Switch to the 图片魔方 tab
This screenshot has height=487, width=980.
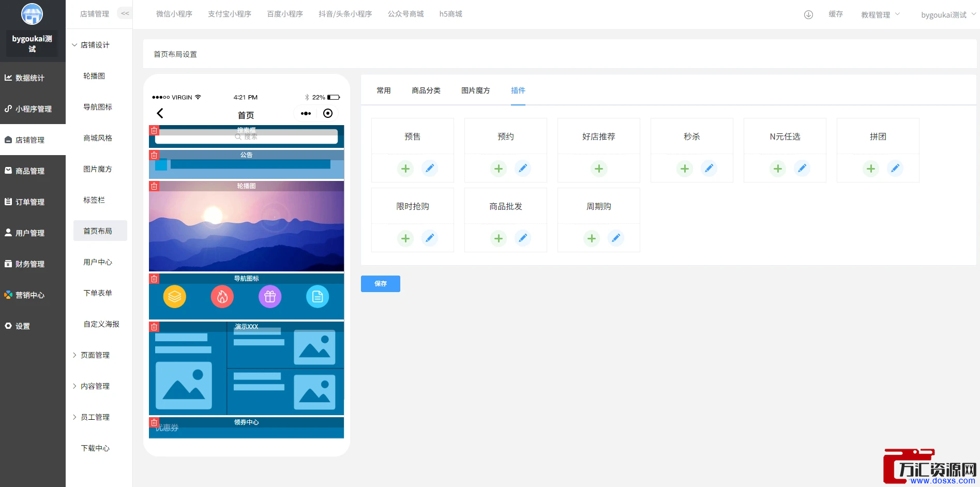point(475,90)
